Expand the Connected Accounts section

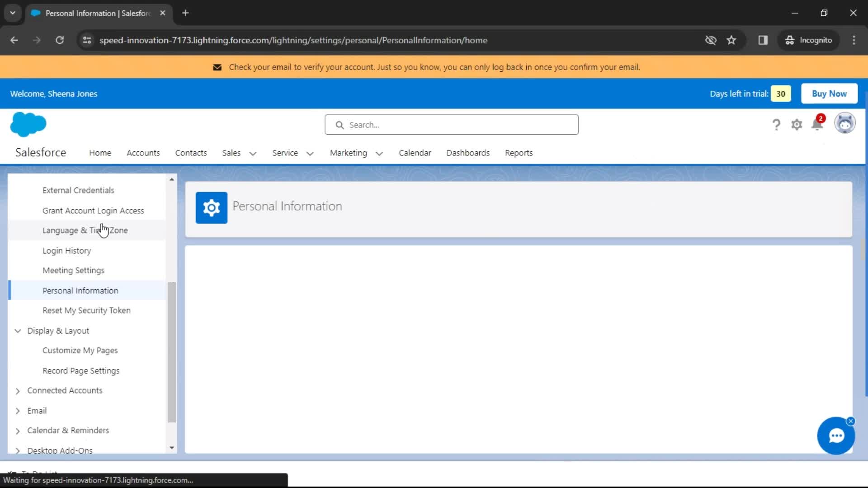(x=18, y=391)
